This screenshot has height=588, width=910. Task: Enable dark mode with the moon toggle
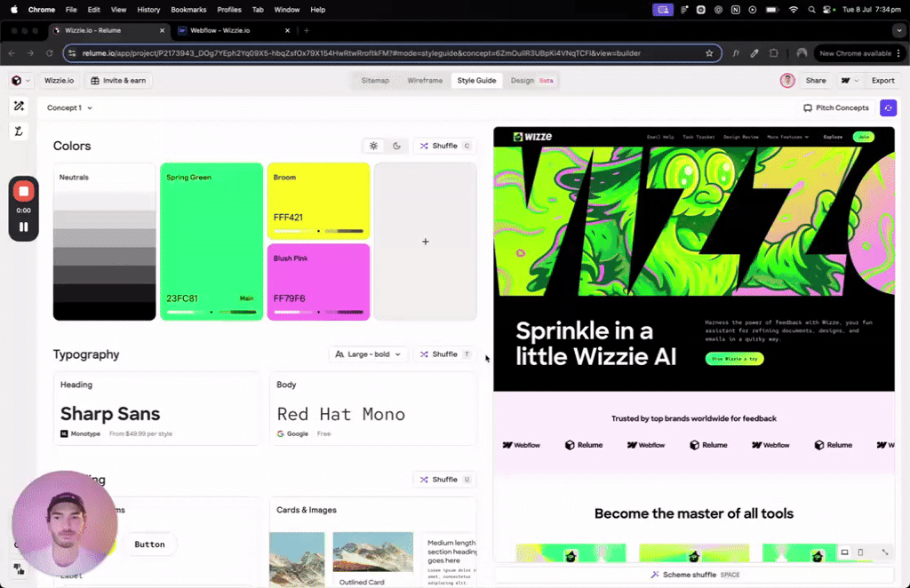(396, 146)
